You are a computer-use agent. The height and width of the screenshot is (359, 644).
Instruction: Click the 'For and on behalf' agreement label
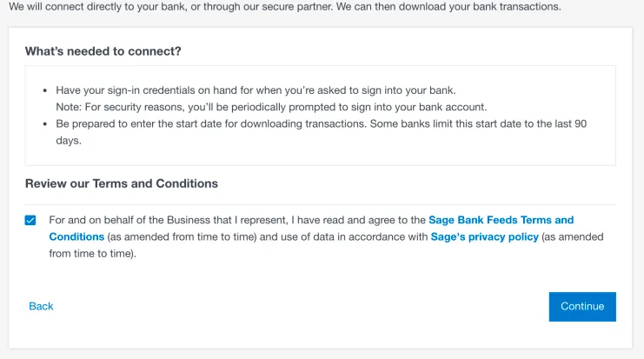(326, 237)
